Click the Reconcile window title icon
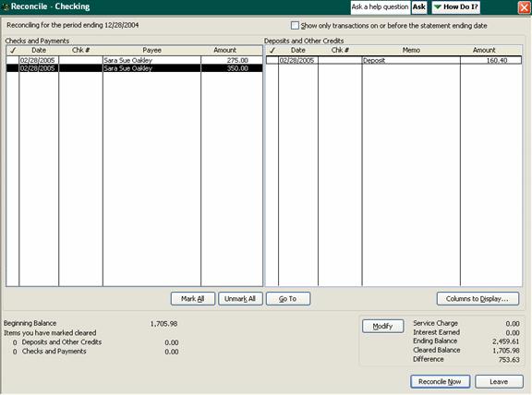The width and height of the screenshot is (532, 395). [x=6, y=7]
